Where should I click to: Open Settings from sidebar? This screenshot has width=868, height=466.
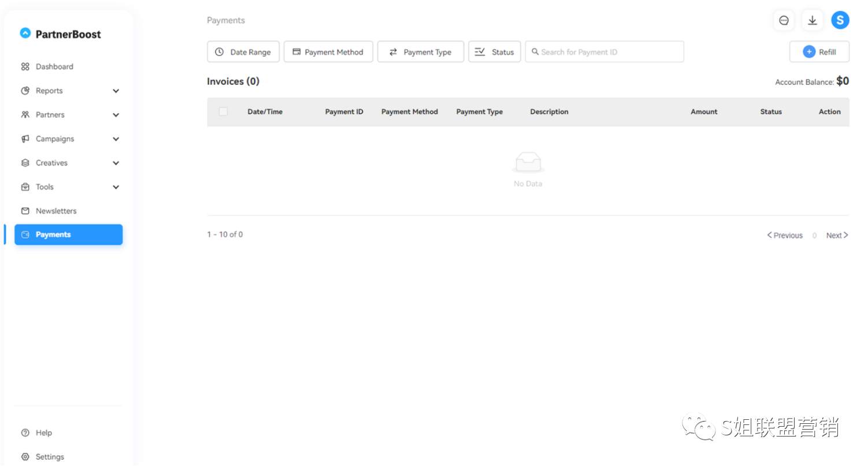pos(50,457)
